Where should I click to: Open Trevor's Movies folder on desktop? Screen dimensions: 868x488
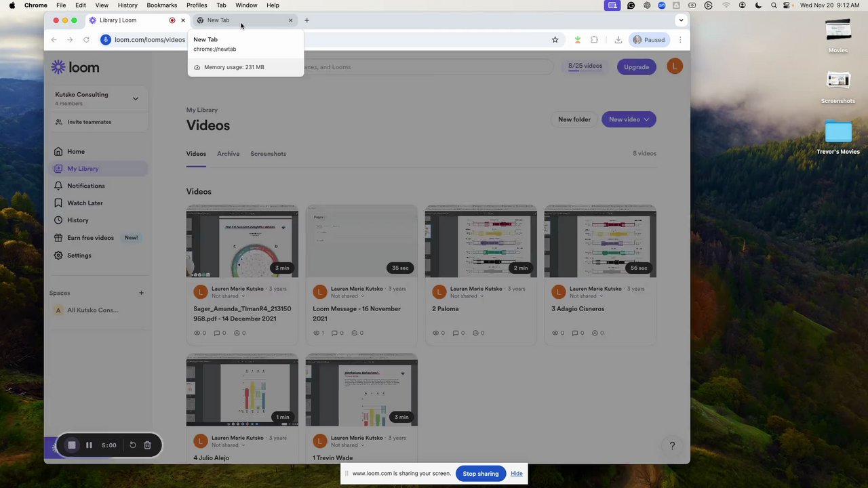click(838, 138)
